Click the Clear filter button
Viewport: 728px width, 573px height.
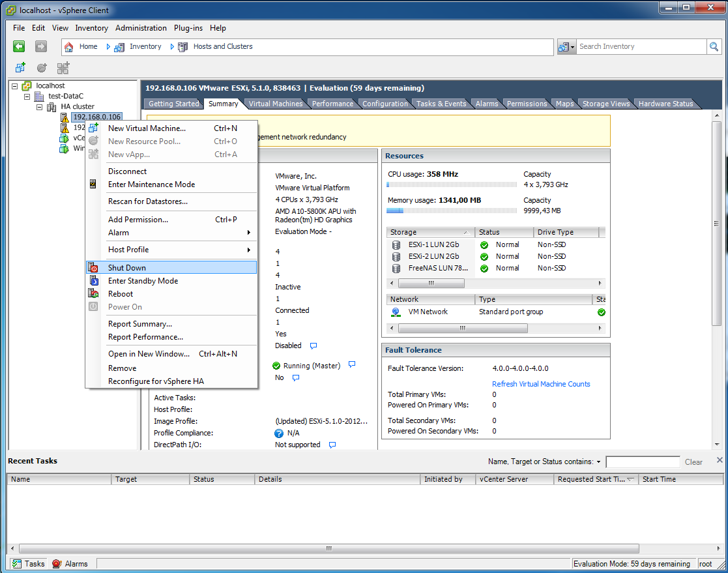(693, 462)
